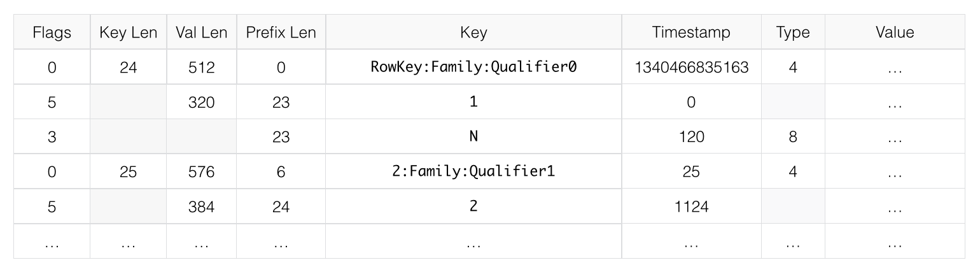
Task: Select the Type cell showing 8
Action: (792, 137)
